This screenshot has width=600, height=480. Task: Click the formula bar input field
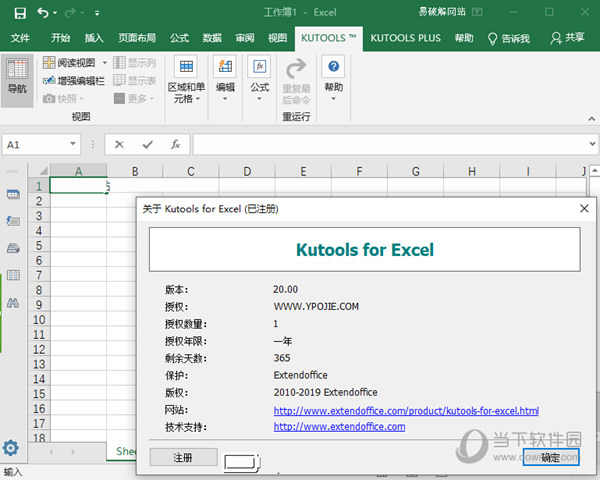pyautogui.click(x=390, y=144)
